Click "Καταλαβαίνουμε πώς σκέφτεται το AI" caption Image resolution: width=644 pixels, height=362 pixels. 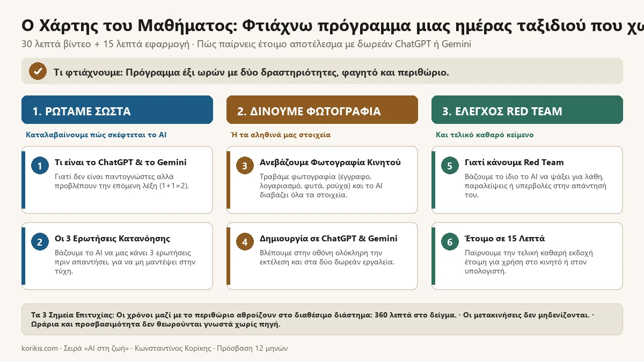[x=96, y=135]
